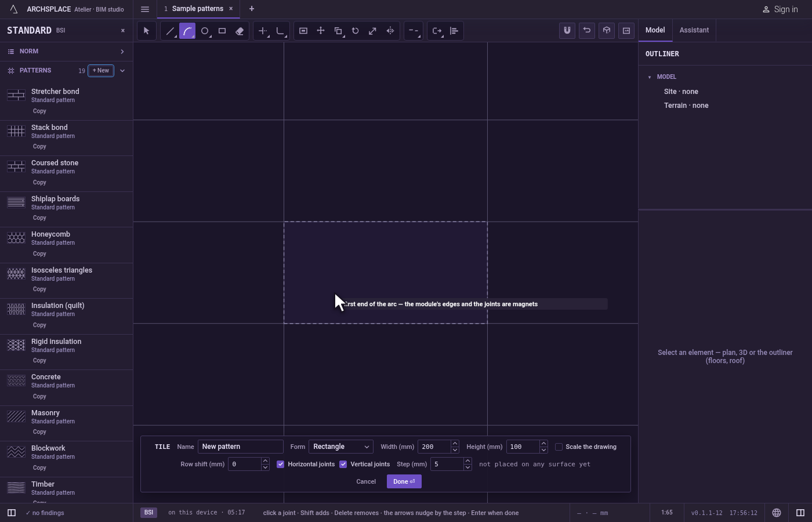Viewport: 812px width, 522px height.
Task: Choose the Move tool with crossed arrows
Action: coord(321,31)
